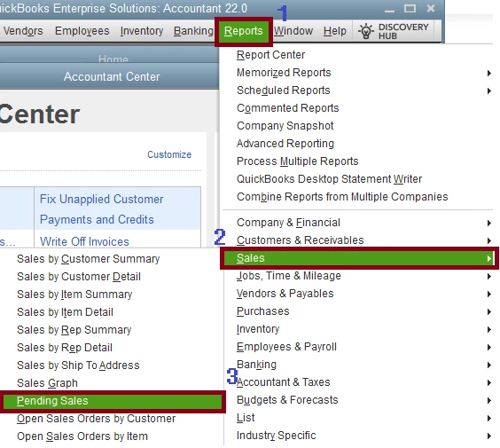Viewport: 500px width, 448px height.
Task: Open Sales by Rep Detail
Action: (65, 348)
